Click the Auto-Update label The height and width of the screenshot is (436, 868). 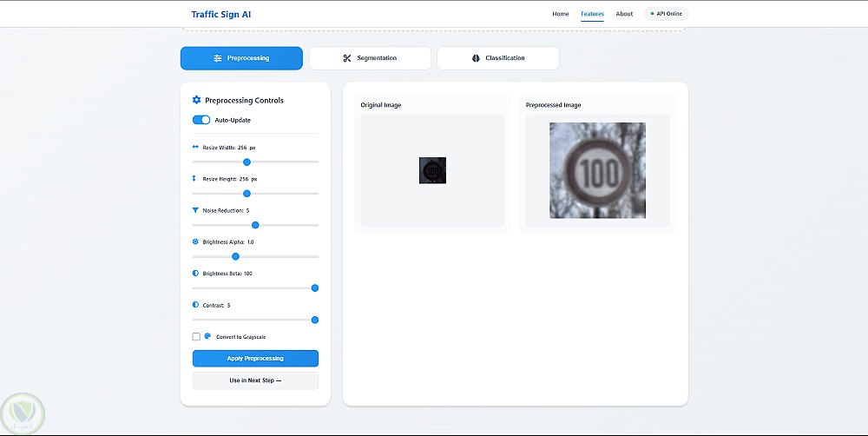pyautogui.click(x=233, y=120)
